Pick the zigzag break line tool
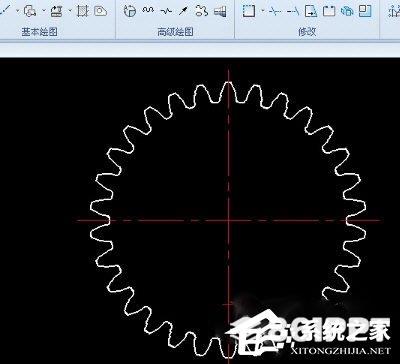 166,11
